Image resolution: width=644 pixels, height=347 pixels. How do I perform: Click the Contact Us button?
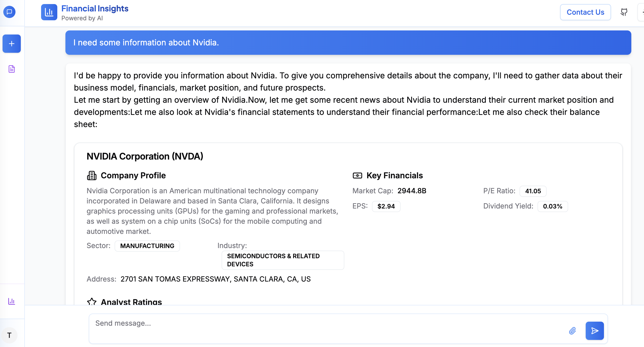click(x=585, y=12)
